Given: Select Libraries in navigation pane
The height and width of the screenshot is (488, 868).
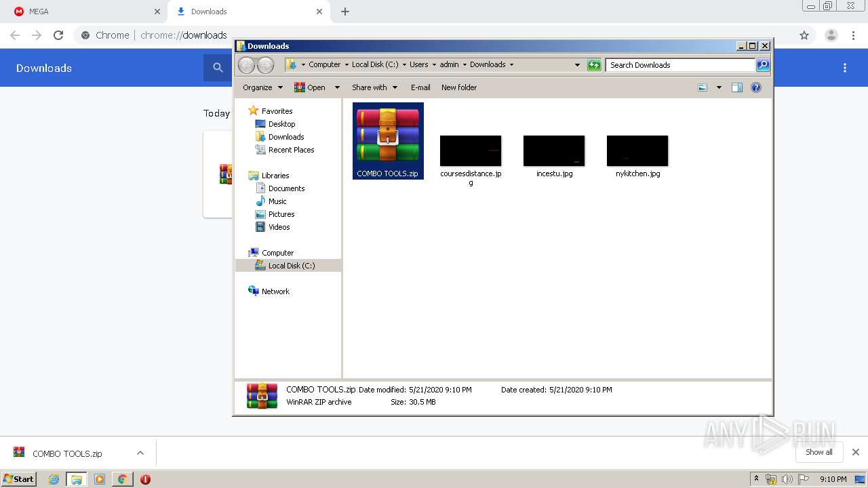Looking at the screenshot, I should point(275,176).
